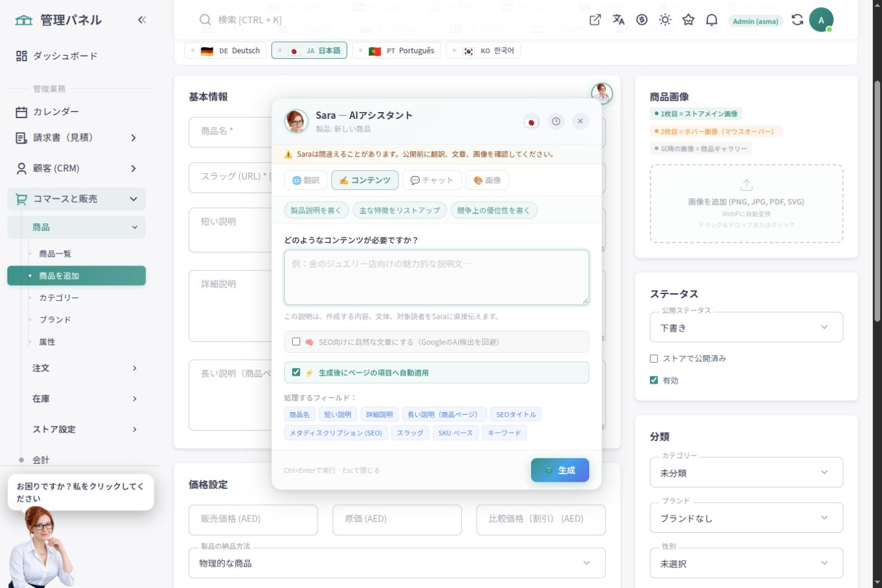Close the Sara AI assistant dialog

pyautogui.click(x=580, y=121)
